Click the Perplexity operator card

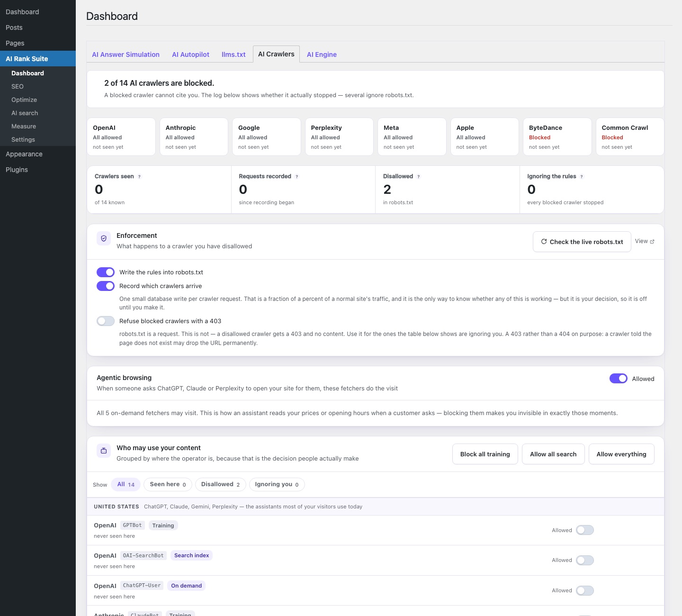(339, 136)
